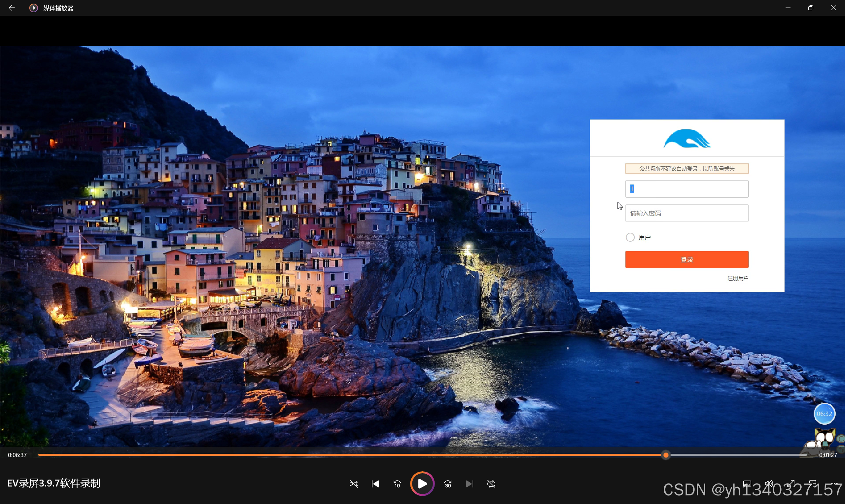Open subtitles and captions menu

[747, 484]
